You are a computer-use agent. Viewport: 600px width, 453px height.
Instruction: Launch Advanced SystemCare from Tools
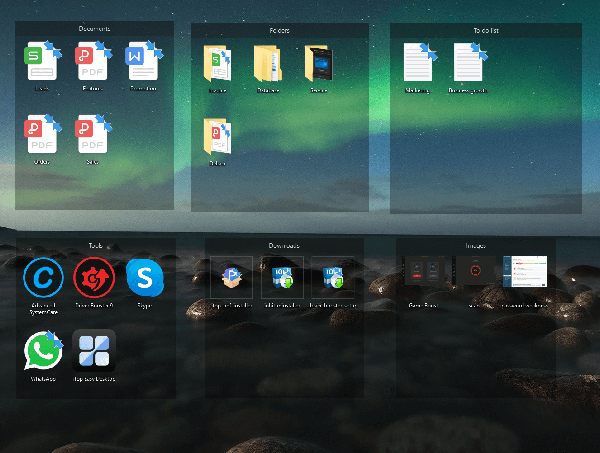click(43, 278)
